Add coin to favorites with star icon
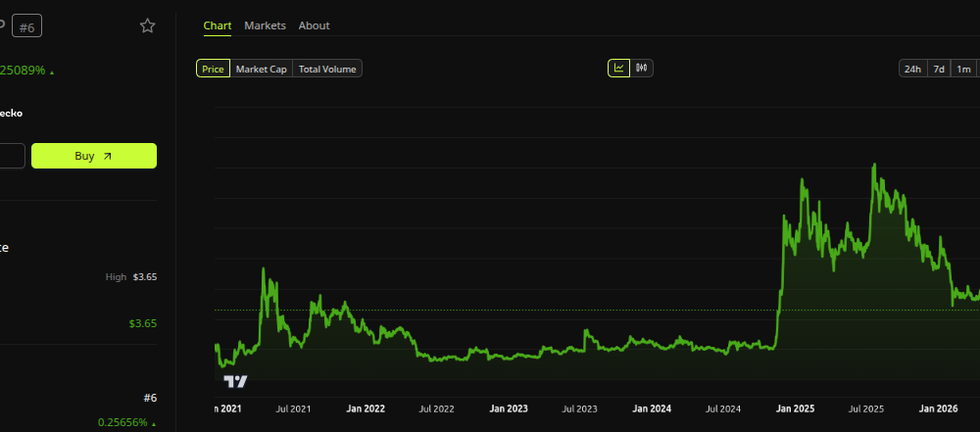 (148, 25)
